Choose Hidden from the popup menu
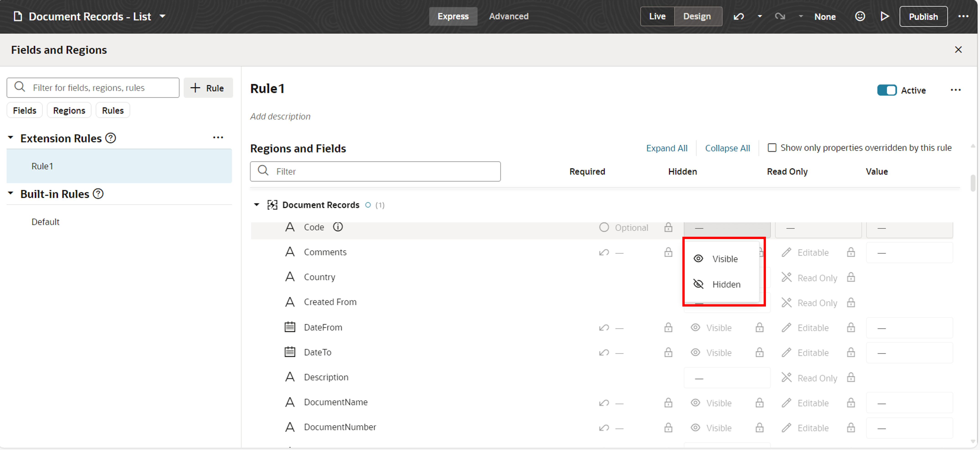The image size is (980, 450). point(726,284)
